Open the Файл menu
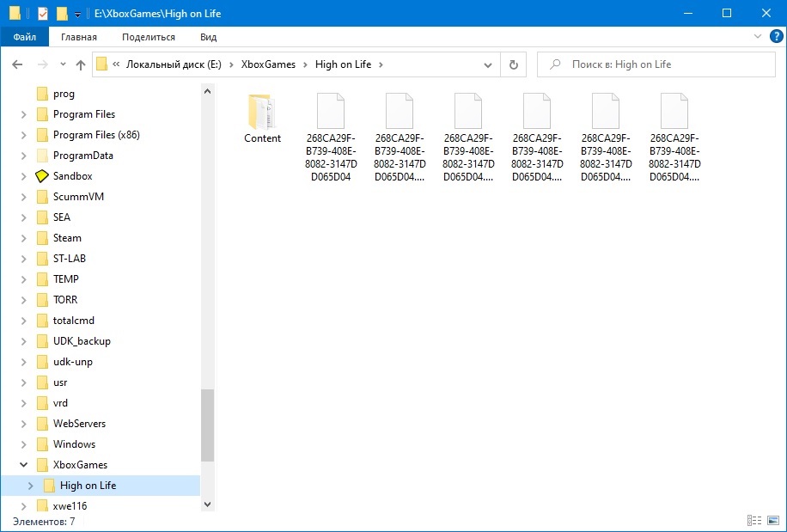Image resolution: width=787 pixels, height=532 pixels. click(25, 37)
